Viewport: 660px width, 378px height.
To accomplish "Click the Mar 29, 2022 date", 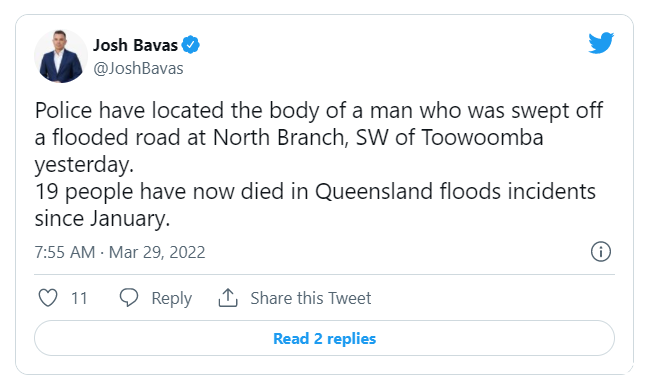I will [157, 252].
